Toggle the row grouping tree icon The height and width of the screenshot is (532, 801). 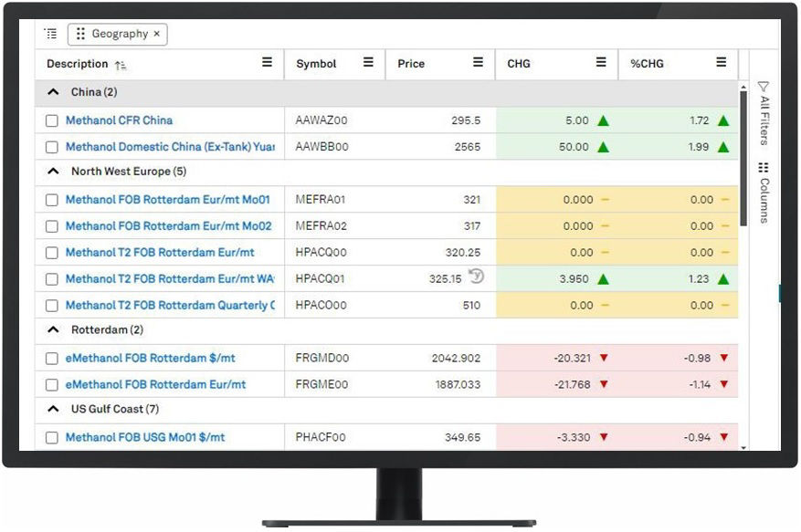click(x=50, y=34)
